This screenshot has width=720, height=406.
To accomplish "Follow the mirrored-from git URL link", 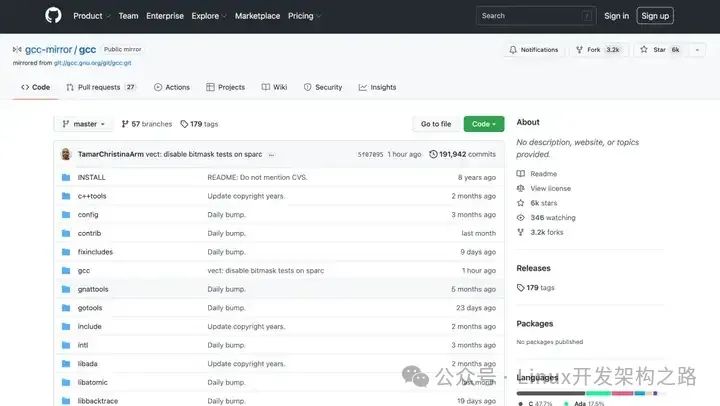I will click(92, 63).
